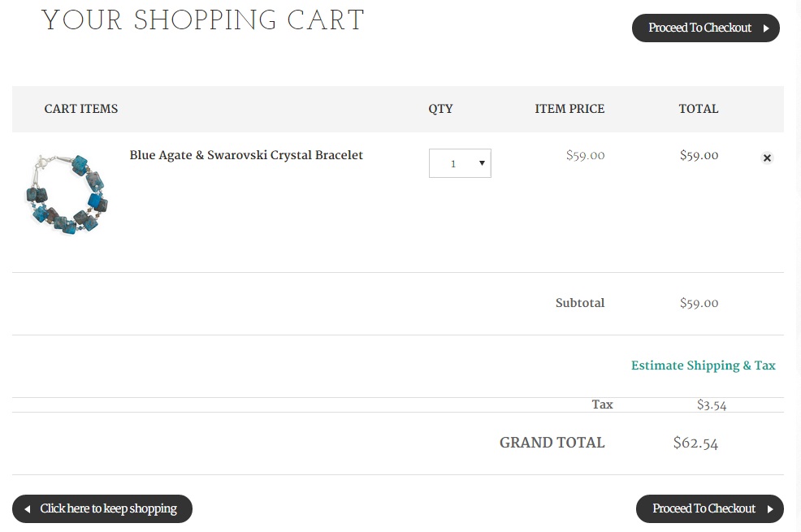The height and width of the screenshot is (532, 801).
Task: Click the 'Click here to keep shopping' button
Action: pyautogui.click(x=102, y=509)
